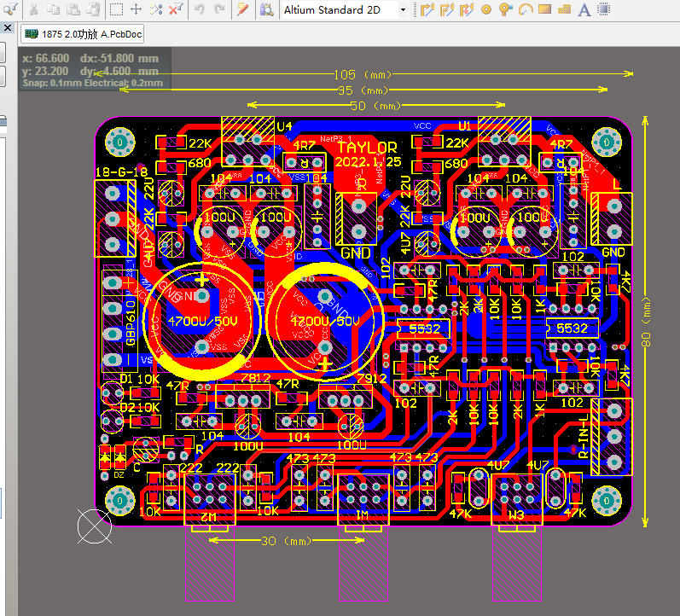This screenshot has width=680, height=616.
Task: Select the GBP610 bridge rectifier label
Action: tap(131, 323)
